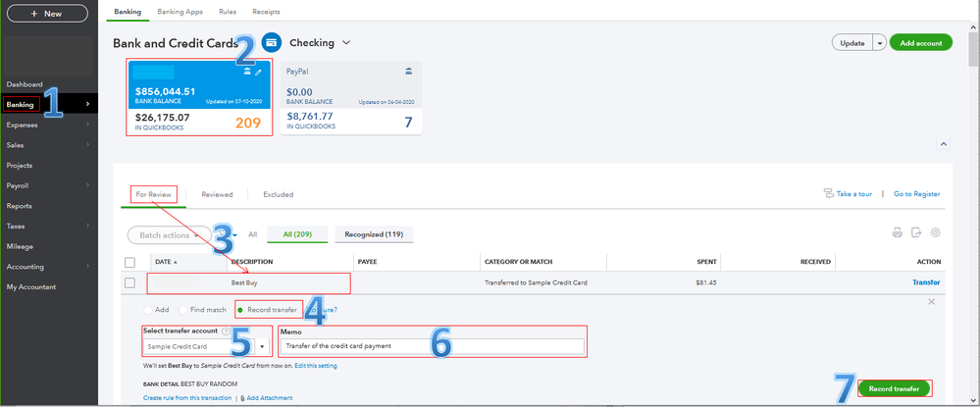The image size is (980, 407).
Task: Switch to the Rules tab
Action: [x=228, y=12]
